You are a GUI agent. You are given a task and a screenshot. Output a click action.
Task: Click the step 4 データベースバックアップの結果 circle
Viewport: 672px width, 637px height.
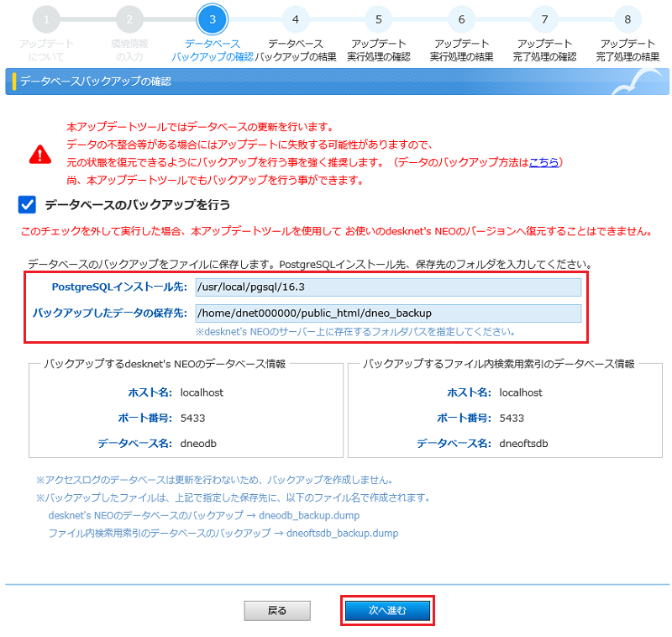(x=295, y=18)
